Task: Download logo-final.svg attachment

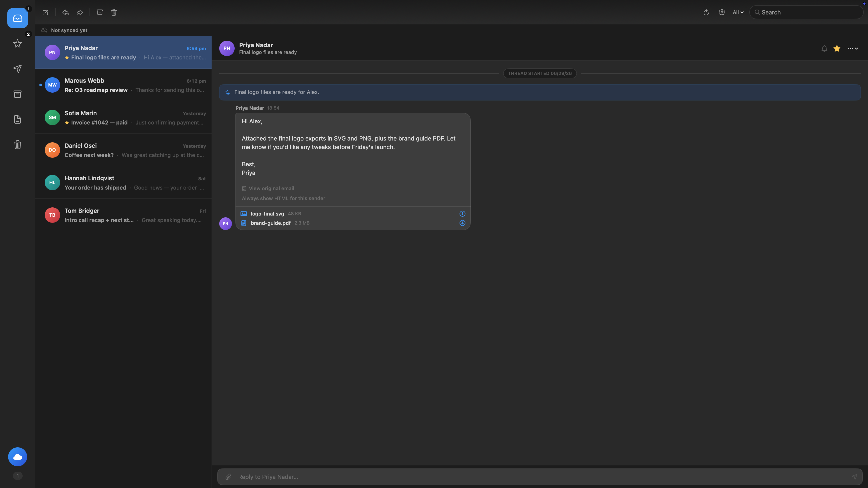Action: click(x=462, y=213)
